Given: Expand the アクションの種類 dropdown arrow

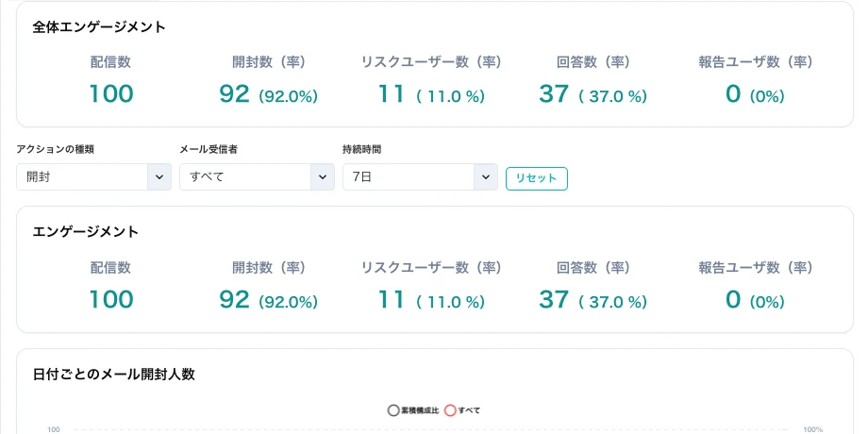Looking at the screenshot, I should (159, 177).
